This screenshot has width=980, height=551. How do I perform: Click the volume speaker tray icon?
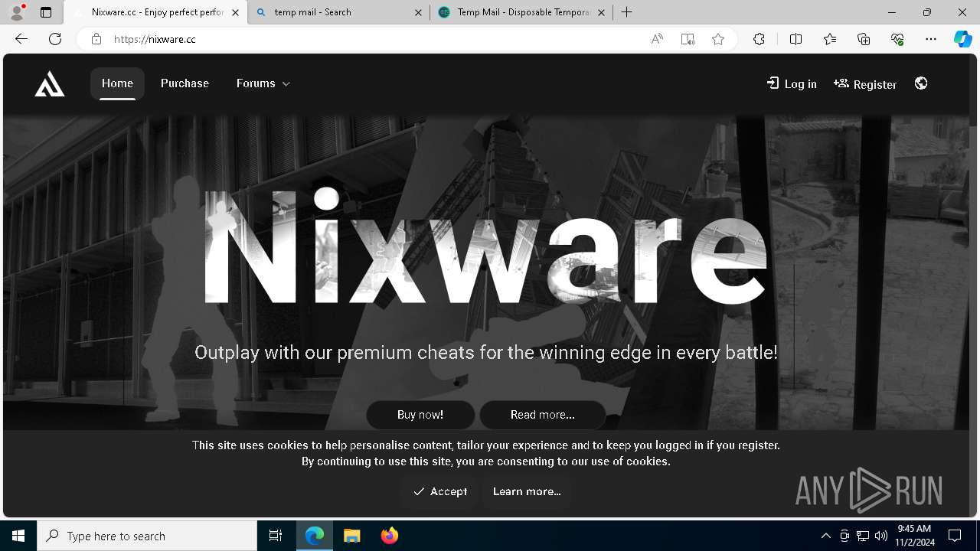coord(880,536)
